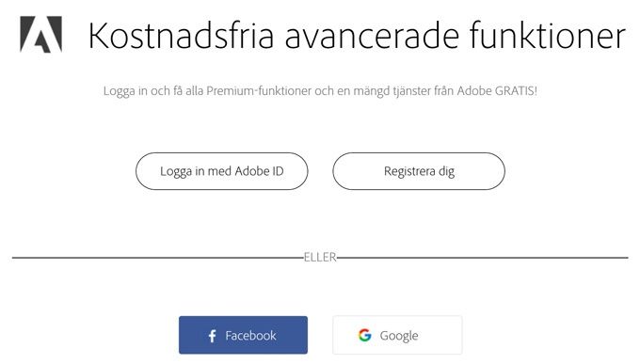Viewport: 640px width, 364px height.
Task: Click the divider line right of 'ELLER'
Action: pos(483,258)
